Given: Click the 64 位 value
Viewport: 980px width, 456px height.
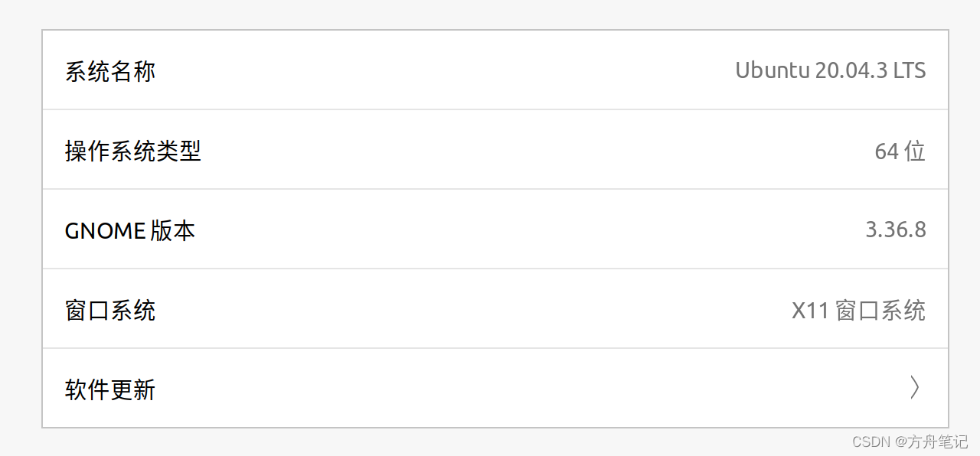Looking at the screenshot, I should coord(900,151).
